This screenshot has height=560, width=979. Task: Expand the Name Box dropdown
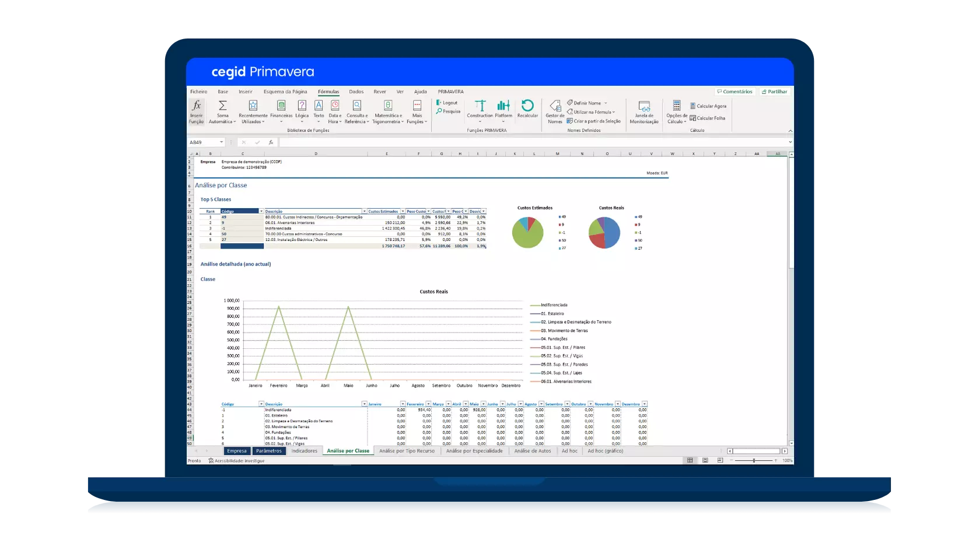(x=222, y=142)
